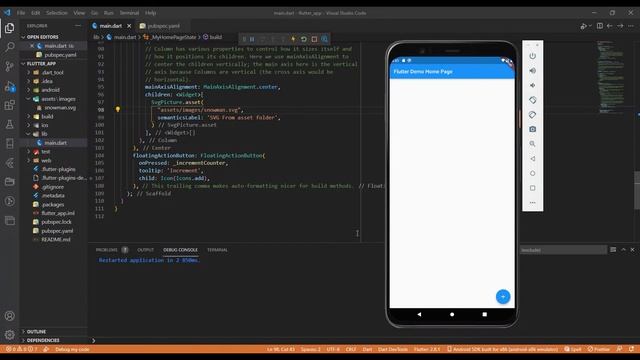
Task: Open .gitignore in the file tree
Action: click(x=53, y=187)
